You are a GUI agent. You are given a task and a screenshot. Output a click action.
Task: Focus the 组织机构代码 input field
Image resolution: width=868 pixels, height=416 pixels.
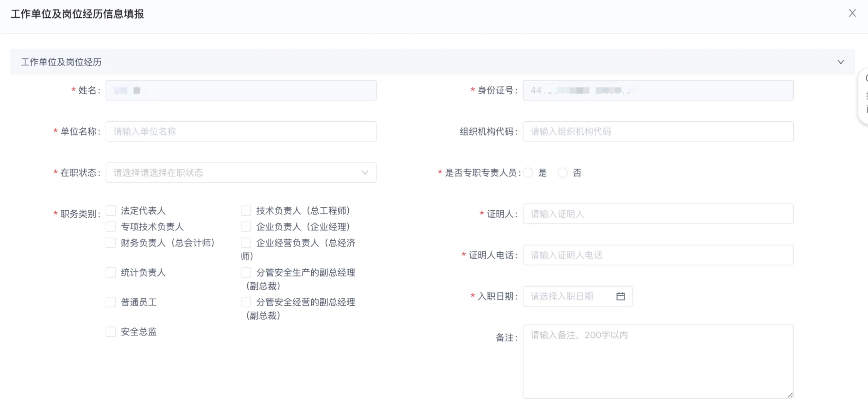[x=658, y=131]
